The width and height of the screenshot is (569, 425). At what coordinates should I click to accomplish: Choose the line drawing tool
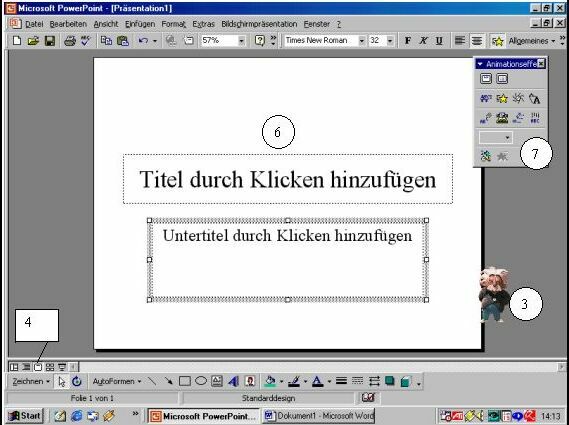(x=152, y=381)
